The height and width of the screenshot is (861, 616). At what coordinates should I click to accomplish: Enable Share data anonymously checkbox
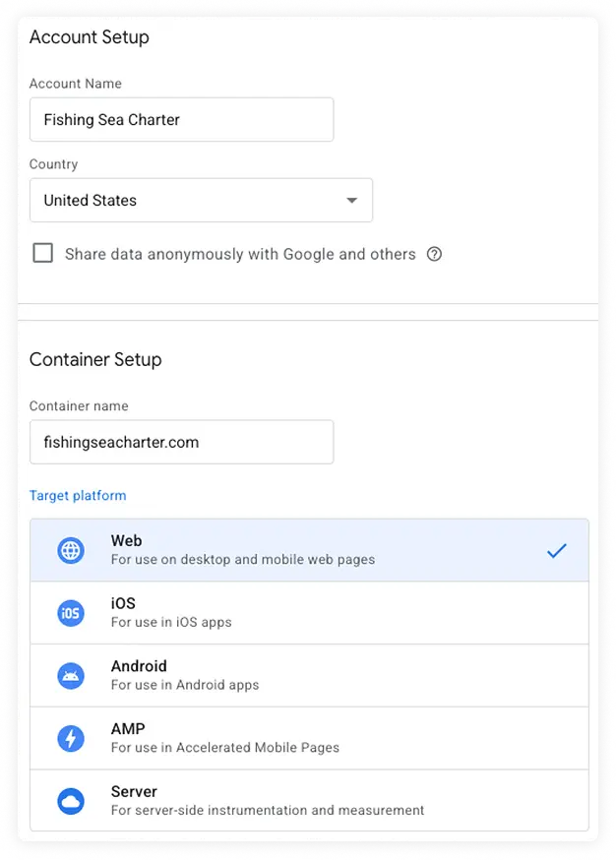coord(43,254)
